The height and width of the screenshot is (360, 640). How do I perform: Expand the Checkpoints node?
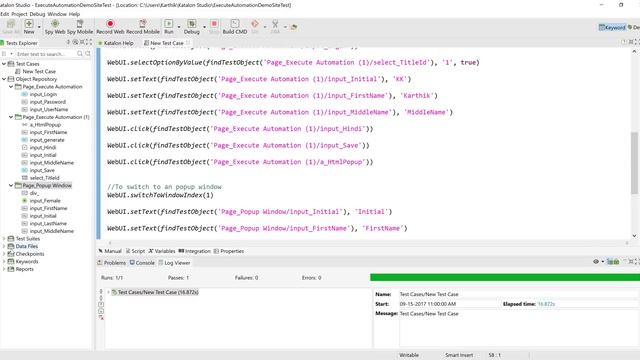[4, 254]
